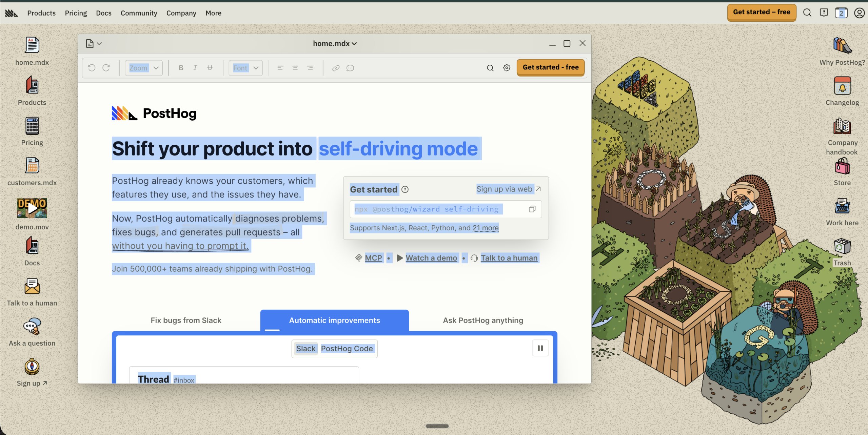Open the Zoom dropdown

(x=144, y=68)
